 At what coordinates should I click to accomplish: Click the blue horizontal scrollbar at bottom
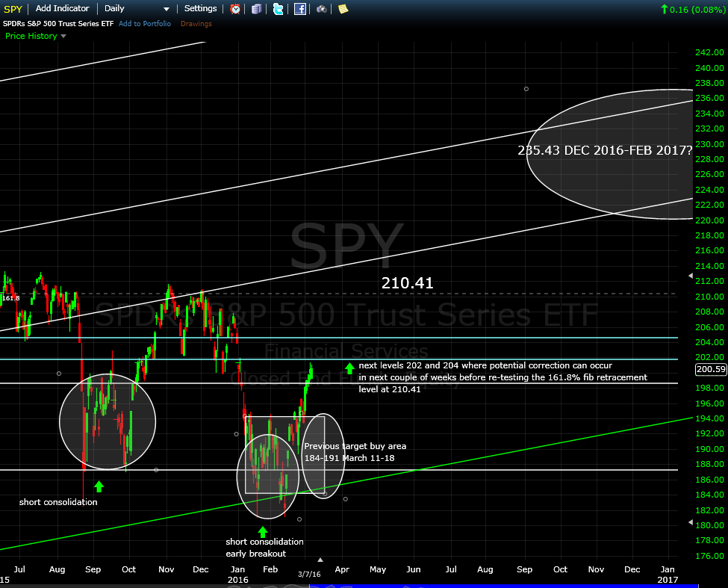[x=504, y=587]
